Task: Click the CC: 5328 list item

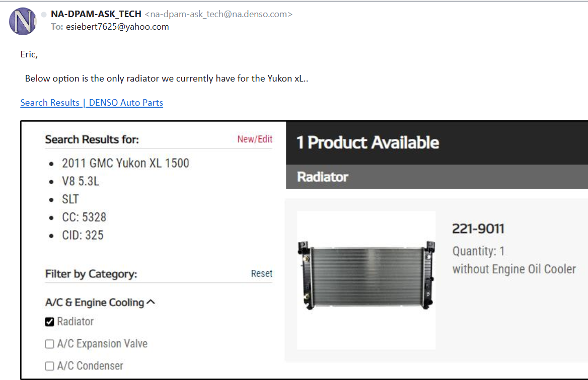Action: point(84,217)
